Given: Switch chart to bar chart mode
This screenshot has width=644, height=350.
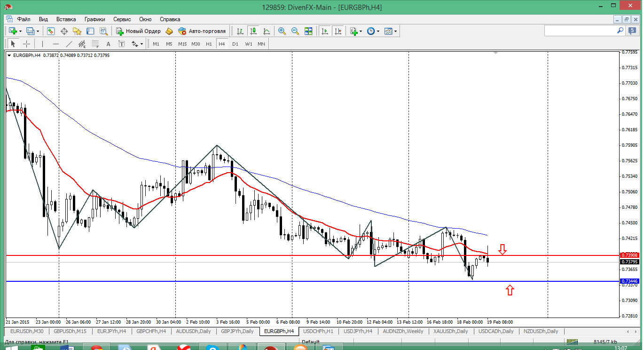Looking at the screenshot, I should [x=240, y=31].
